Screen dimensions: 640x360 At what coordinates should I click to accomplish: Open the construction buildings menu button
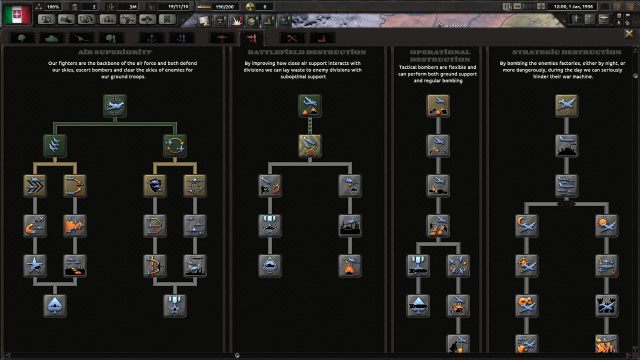coord(108,19)
